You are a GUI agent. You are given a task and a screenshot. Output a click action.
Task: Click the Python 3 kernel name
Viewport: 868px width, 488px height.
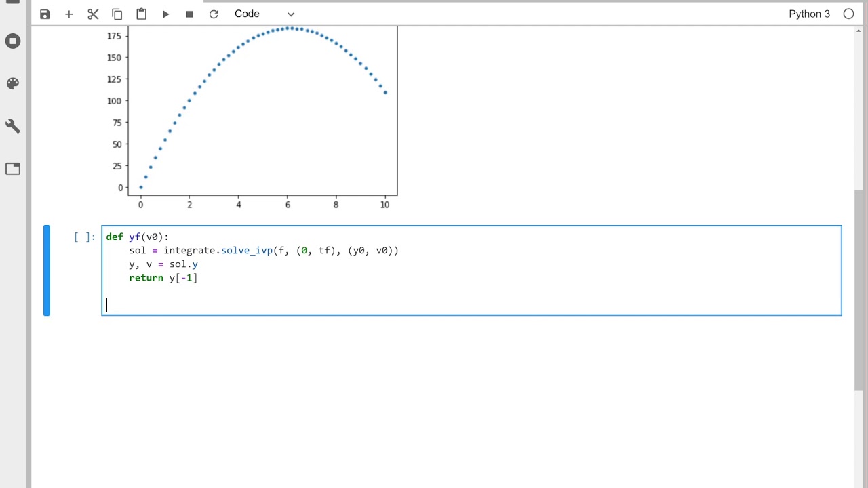[809, 14]
